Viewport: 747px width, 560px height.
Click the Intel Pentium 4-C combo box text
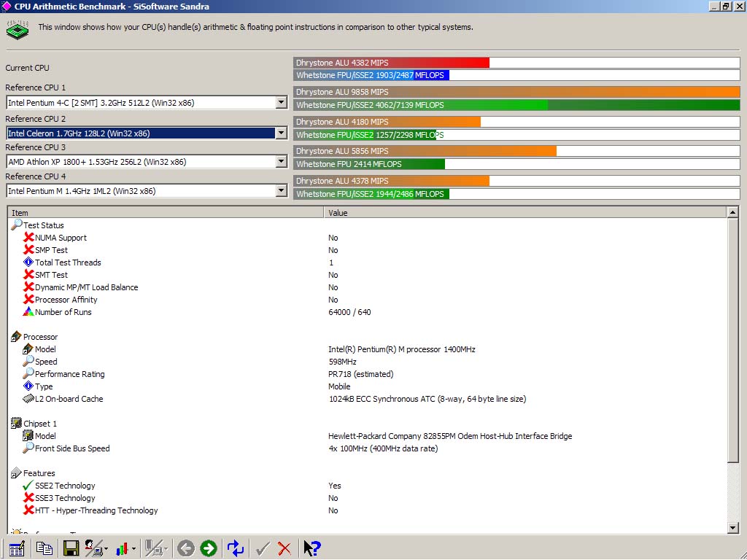point(101,103)
